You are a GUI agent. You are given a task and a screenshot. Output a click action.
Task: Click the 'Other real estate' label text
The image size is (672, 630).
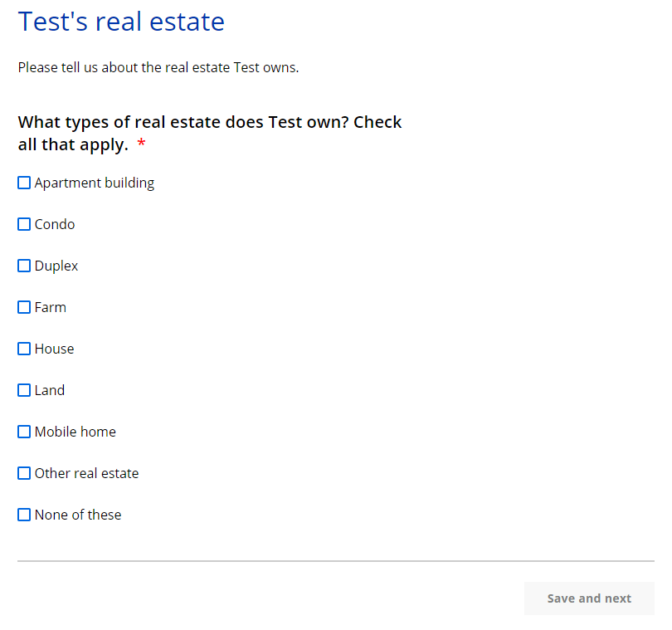[87, 473]
